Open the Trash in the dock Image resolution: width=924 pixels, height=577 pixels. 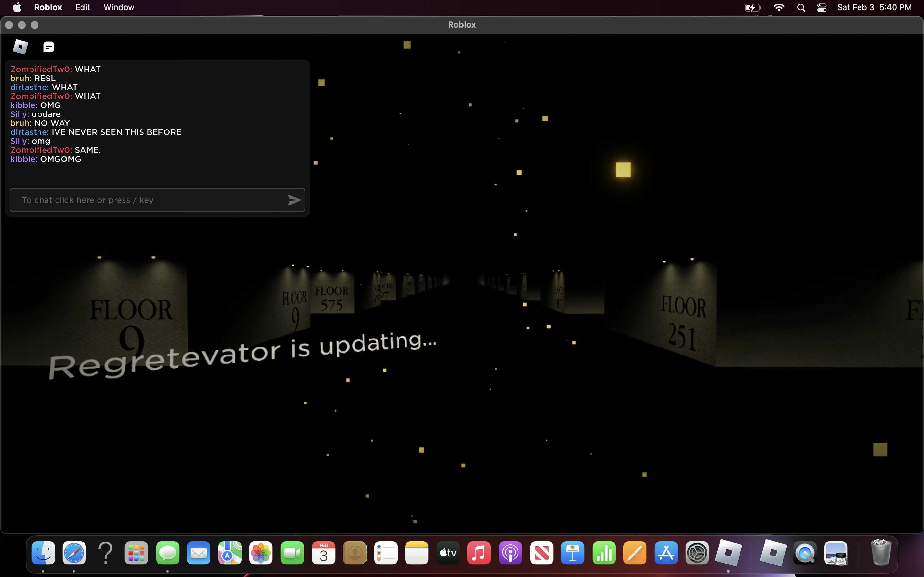point(880,553)
